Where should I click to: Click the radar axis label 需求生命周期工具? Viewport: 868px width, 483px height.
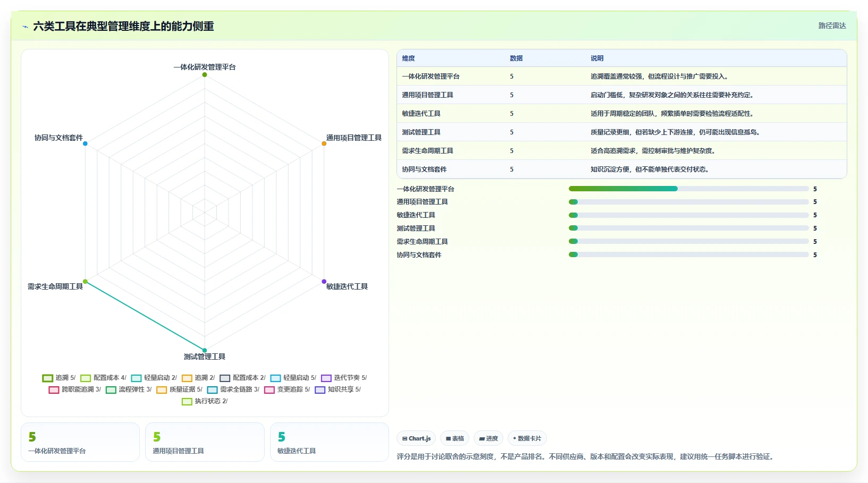55,286
